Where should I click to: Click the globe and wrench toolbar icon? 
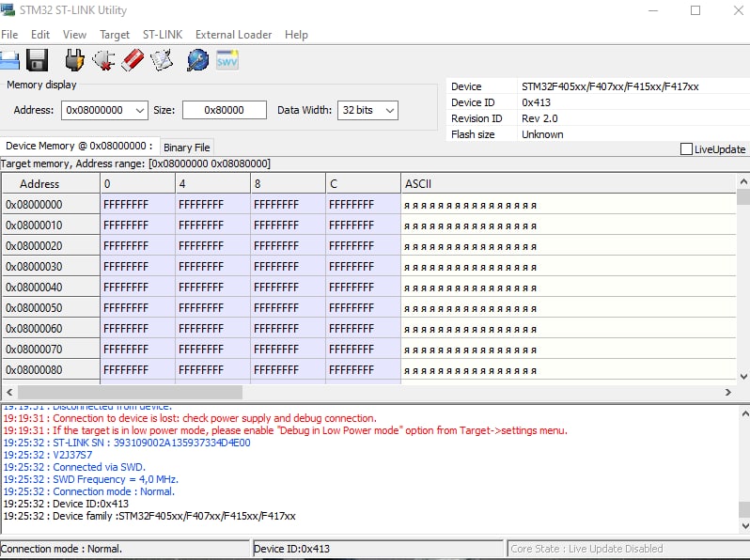click(197, 60)
